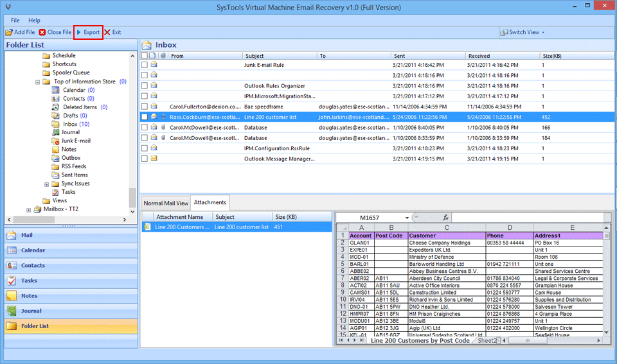Image resolution: width=617 pixels, height=364 pixels.
Task: Select the Junk E-mail folder icon
Action: pos(55,141)
